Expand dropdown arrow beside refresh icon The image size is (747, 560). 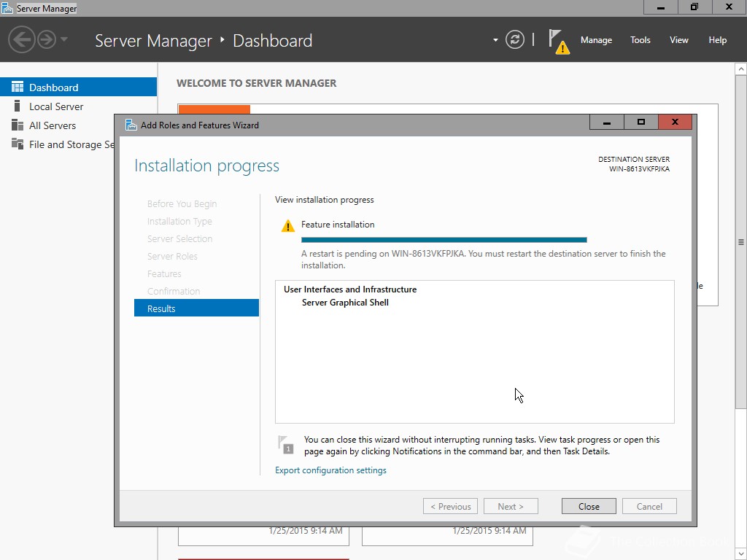click(x=495, y=40)
